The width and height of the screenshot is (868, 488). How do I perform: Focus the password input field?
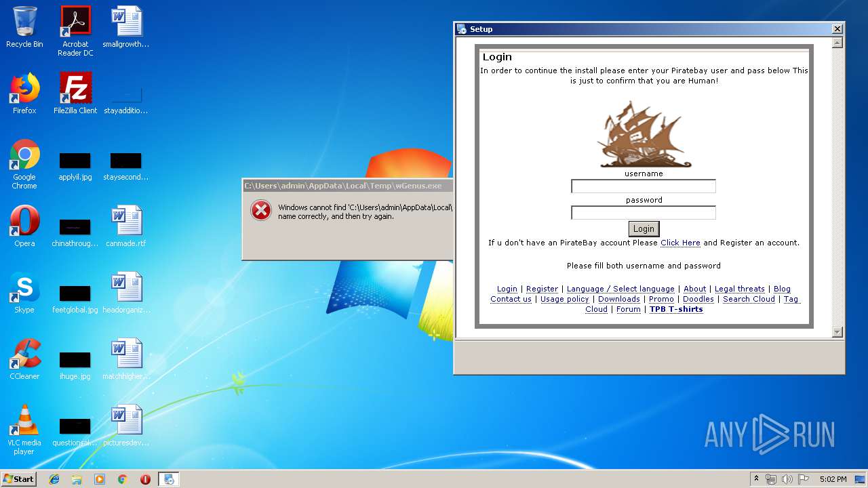644,213
